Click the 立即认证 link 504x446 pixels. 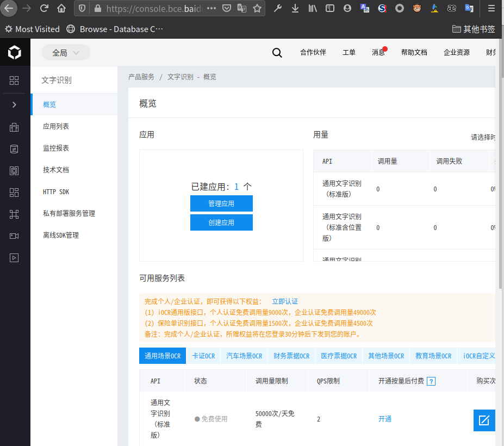(285, 301)
